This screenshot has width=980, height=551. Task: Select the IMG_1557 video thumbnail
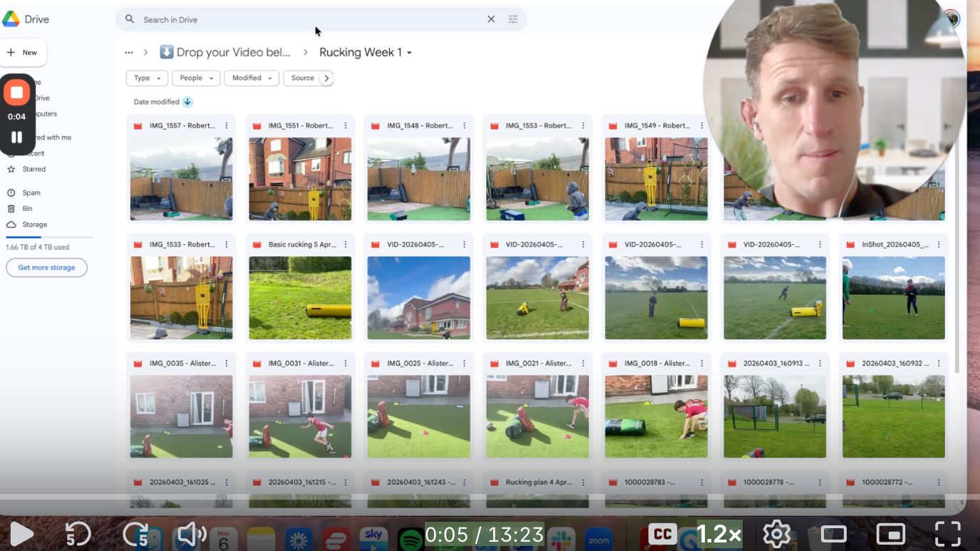pyautogui.click(x=181, y=179)
